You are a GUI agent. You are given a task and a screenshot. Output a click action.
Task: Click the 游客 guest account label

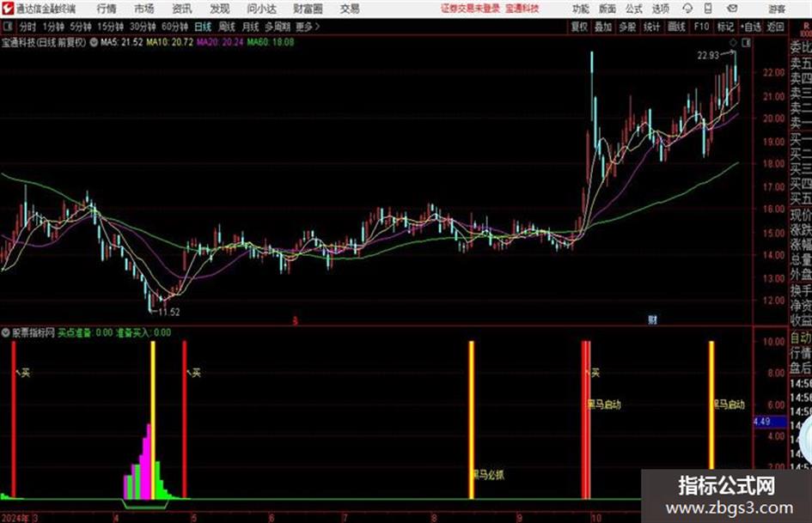point(777,9)
